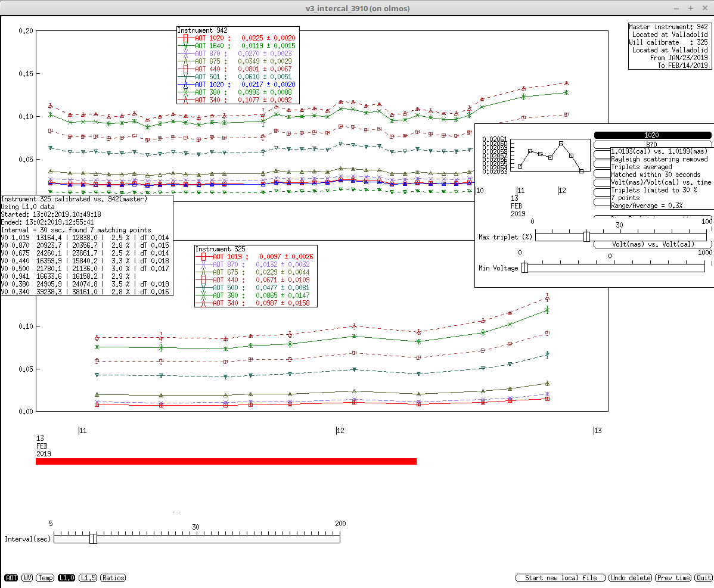Screen dimensions: 714x588
Task: Click the 'V0 1.019' calibration row
Action: tap(85, 238)
